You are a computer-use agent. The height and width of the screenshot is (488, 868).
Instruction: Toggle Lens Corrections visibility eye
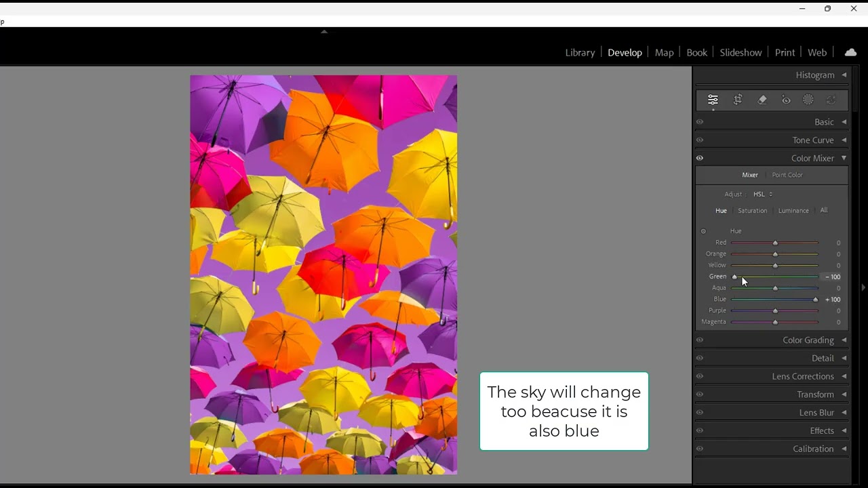(700, 376)
